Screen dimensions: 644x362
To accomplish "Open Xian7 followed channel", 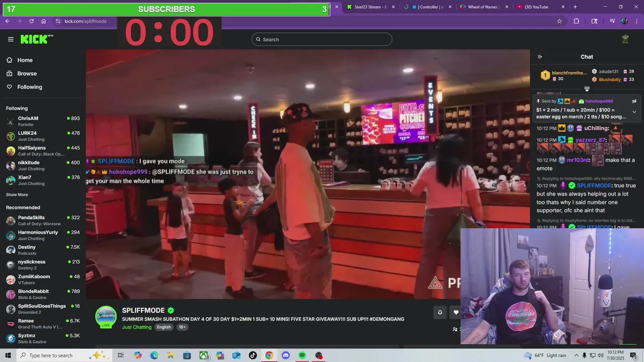I will pos(43,180).
